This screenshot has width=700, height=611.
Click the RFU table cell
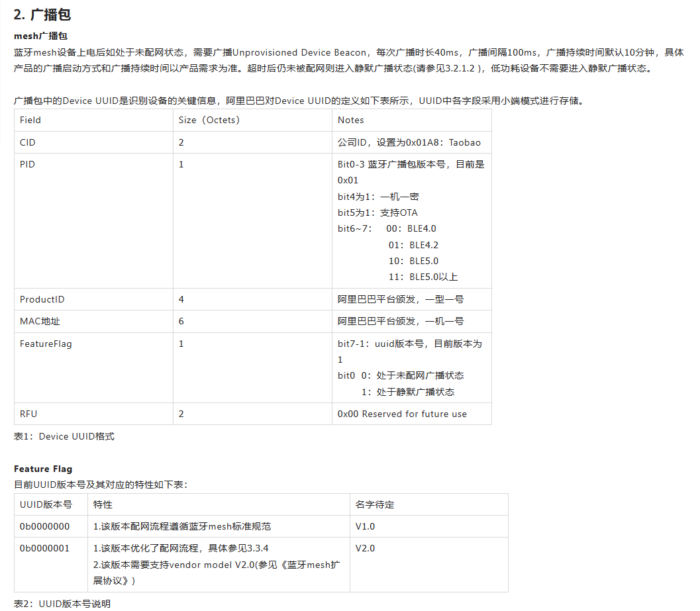tap(27, 413)
